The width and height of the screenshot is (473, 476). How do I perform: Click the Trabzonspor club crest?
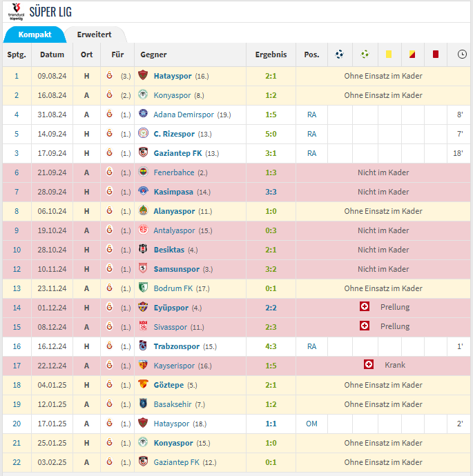point(143,346)
